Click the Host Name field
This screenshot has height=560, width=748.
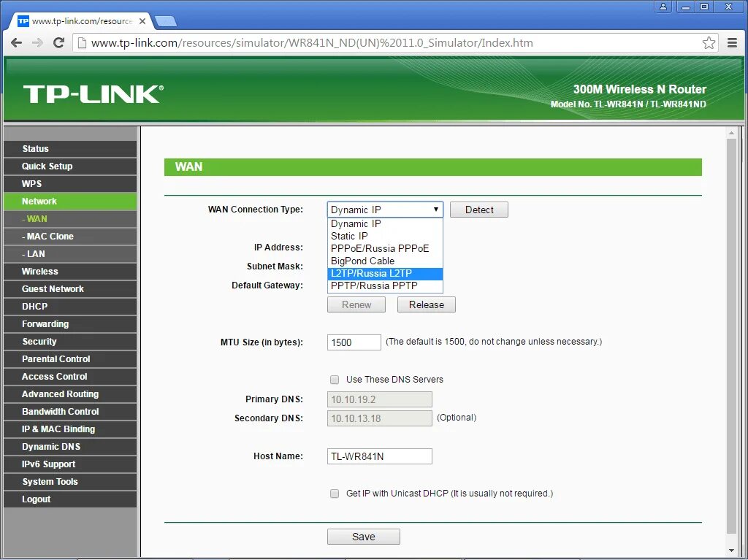pyautogui.click(x=380, y=456)
